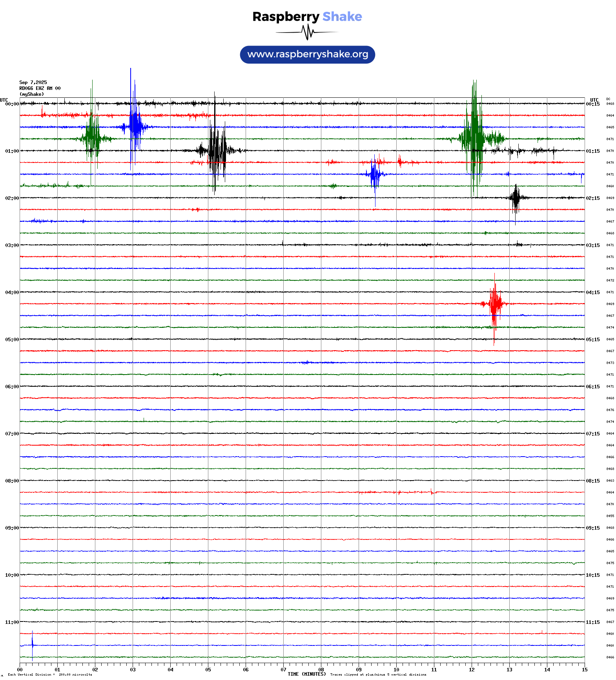The image size is (616, 680).
Task: Select the Sep 7, 2025 date label
Action: tap(33, 82)
